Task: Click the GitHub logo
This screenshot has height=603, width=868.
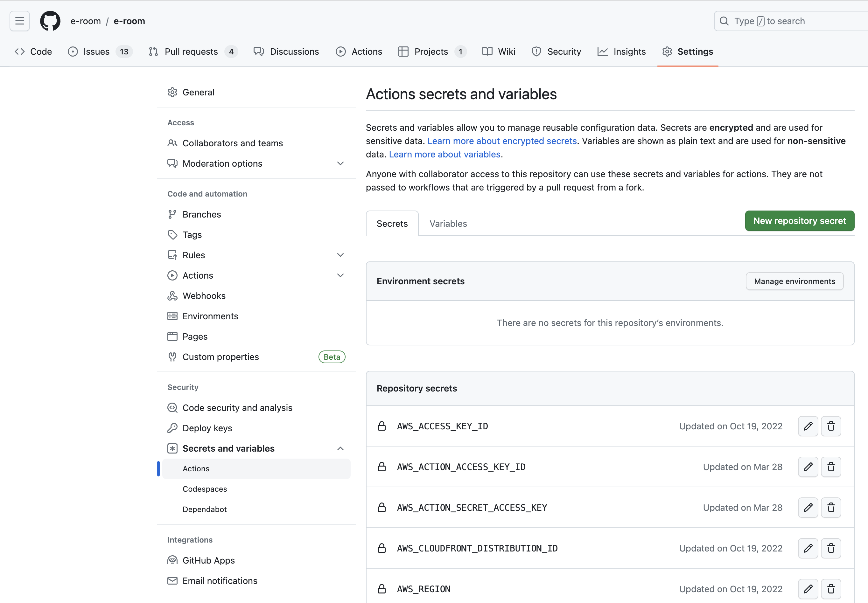Action: [x=50, y=21]
